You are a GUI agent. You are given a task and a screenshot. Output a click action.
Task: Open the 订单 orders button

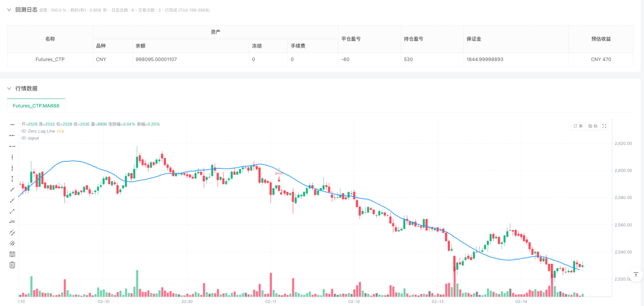click(x=578, y=126)
